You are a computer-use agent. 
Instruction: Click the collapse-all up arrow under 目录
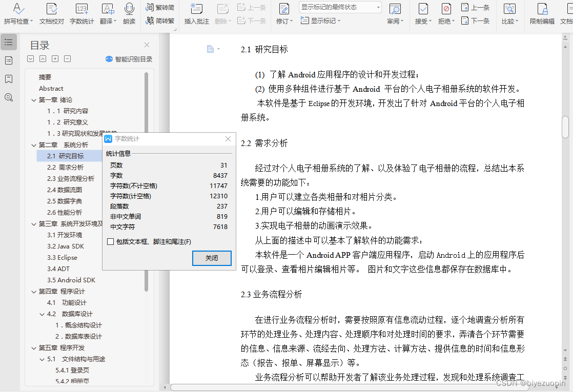pyautogui.click(x=43, y=59)
